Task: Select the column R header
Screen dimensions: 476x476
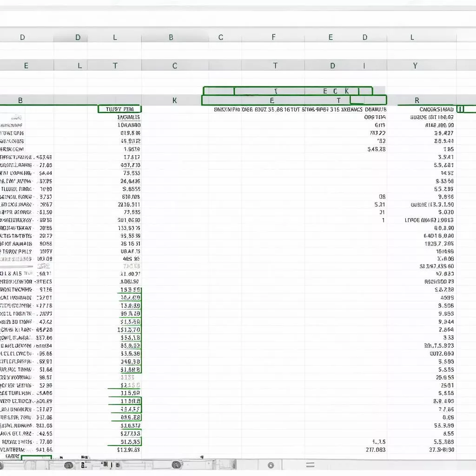Action: point(415,100)
